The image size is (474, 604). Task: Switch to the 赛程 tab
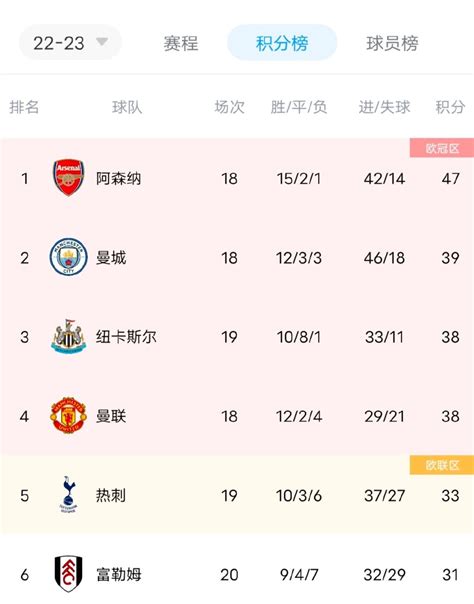tap(181, 43)
